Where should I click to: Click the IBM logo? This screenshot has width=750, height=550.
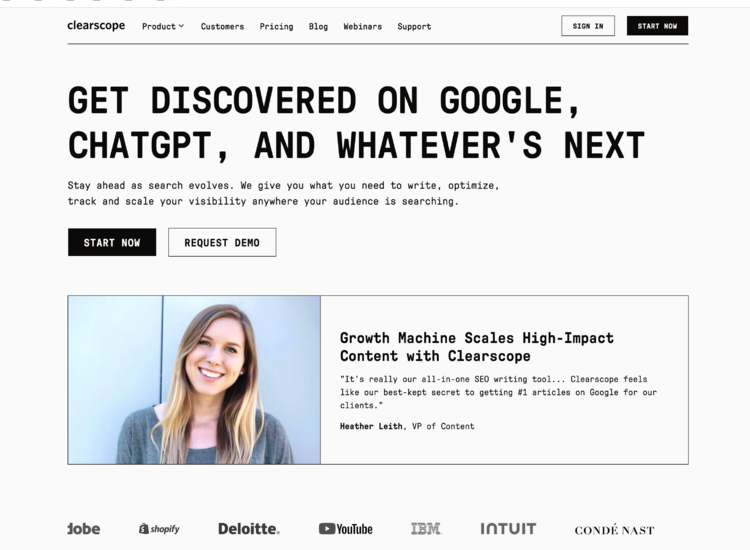(426, 528)
